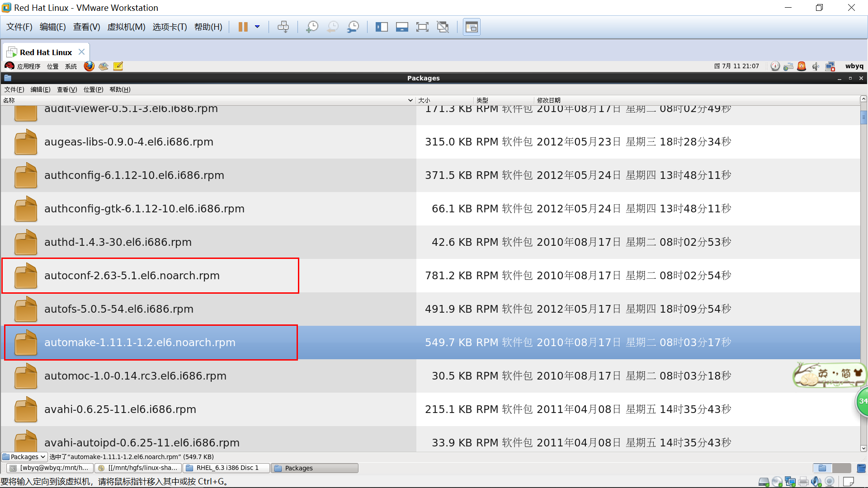Viewport: 868px width, 488px height.
Task: Switch to RHEL_6.3 i386 Disc 1 window
Action: 227,468
